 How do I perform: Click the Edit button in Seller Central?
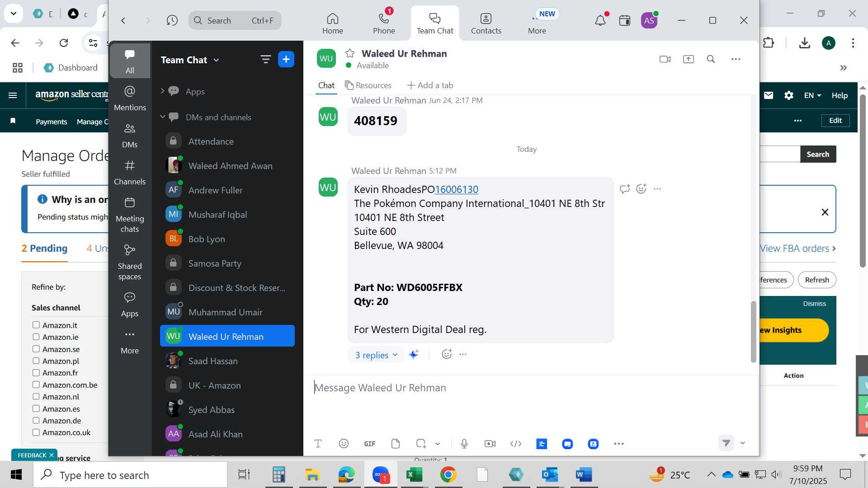click(x=835, y=120)
